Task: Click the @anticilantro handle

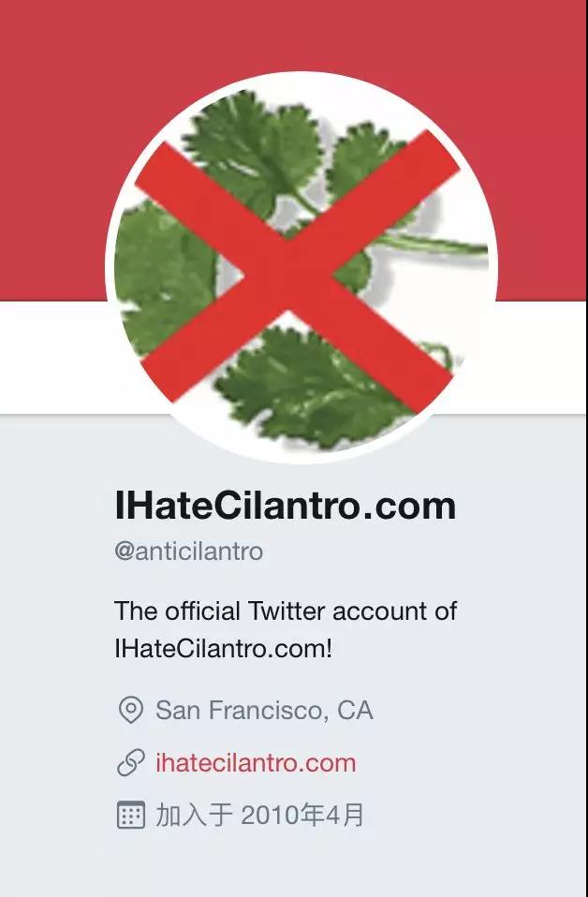Action: click(188, 551)
